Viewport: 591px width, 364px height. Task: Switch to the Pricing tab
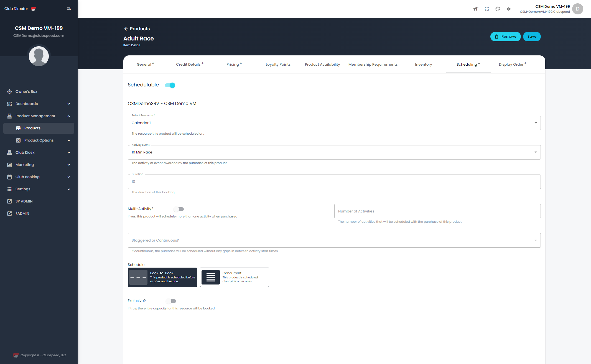click(x=234, y=64)
